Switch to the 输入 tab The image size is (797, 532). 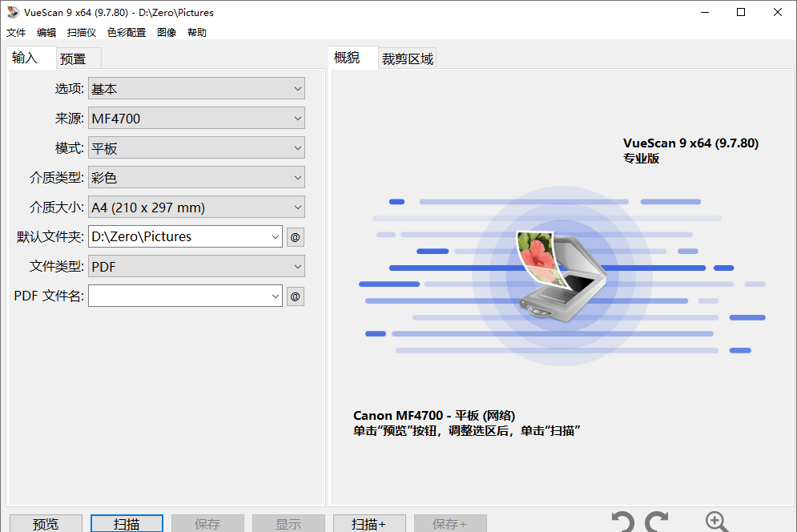(x=30, y=58)
